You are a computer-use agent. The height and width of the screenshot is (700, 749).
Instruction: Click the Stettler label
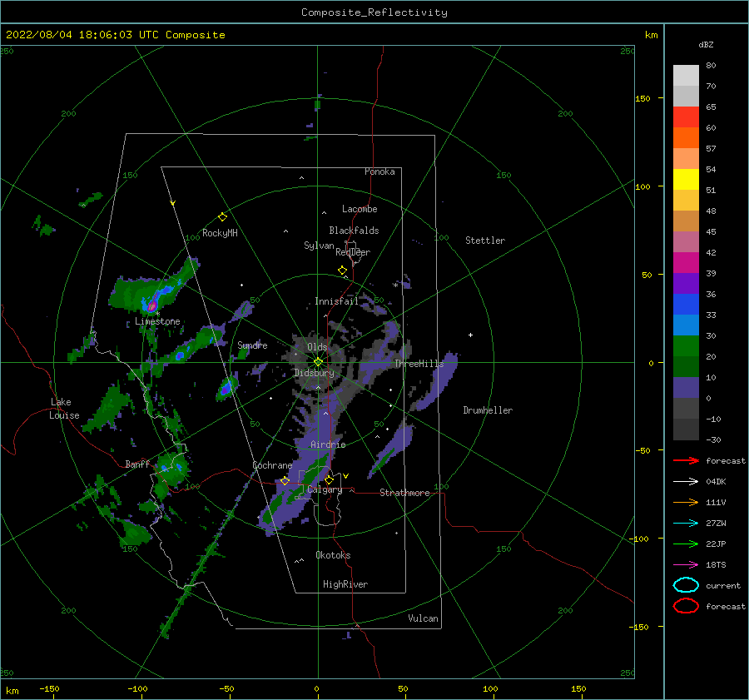(485, 241)
